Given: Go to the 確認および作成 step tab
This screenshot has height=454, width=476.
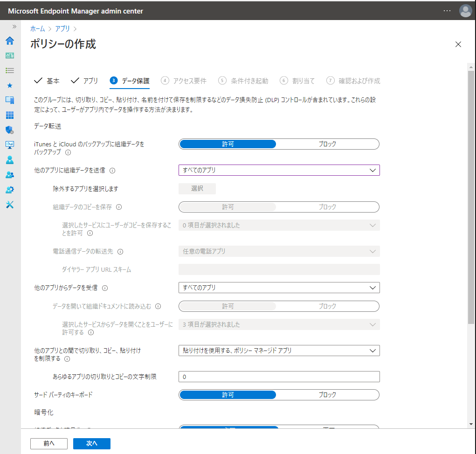Looking at the screenshot, I should 353,81.
